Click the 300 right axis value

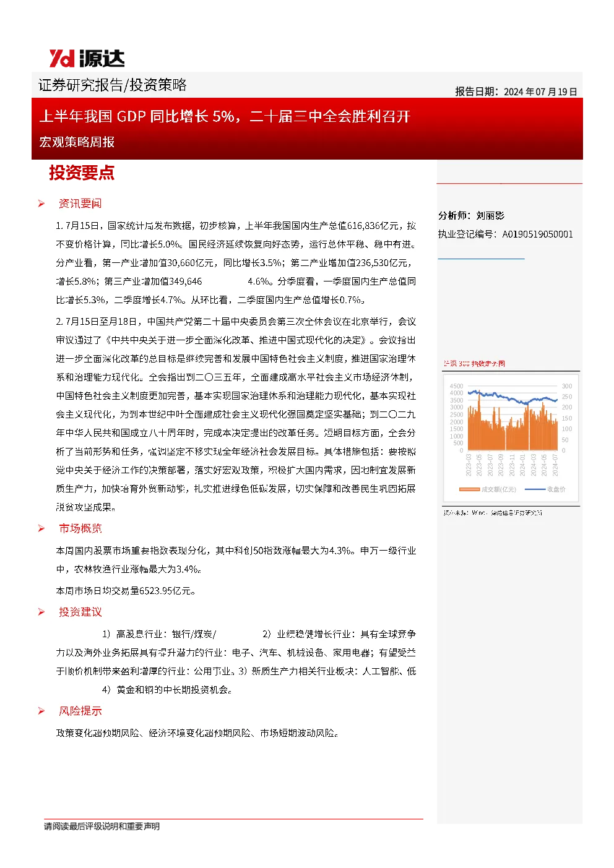(x=567, y=386)
